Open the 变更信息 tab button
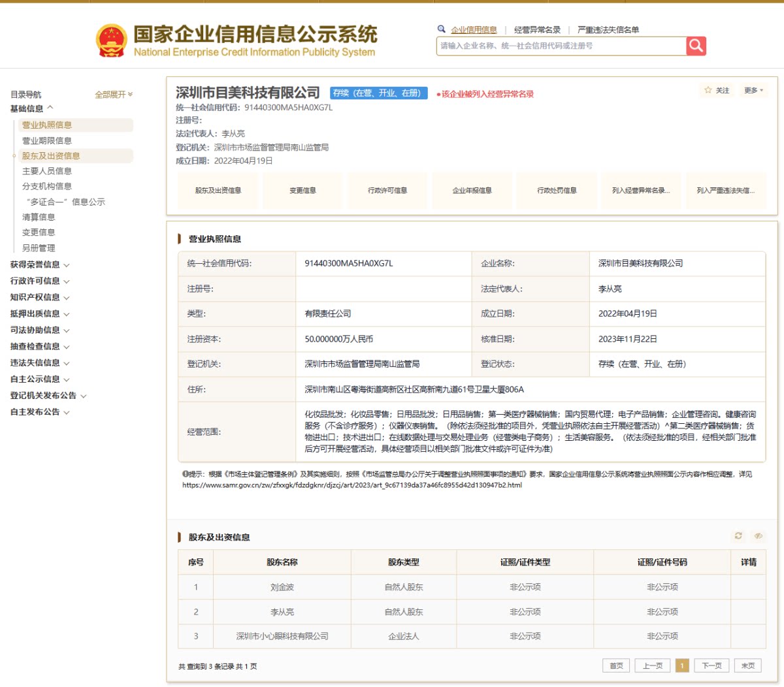The image size is (784, 687). (x=302, y=191)
